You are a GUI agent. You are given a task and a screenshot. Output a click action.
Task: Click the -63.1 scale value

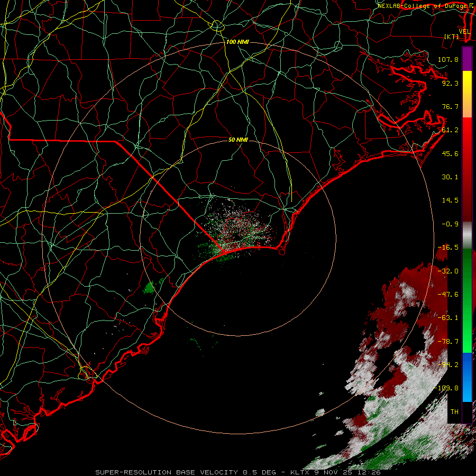(x=448, y=318)
